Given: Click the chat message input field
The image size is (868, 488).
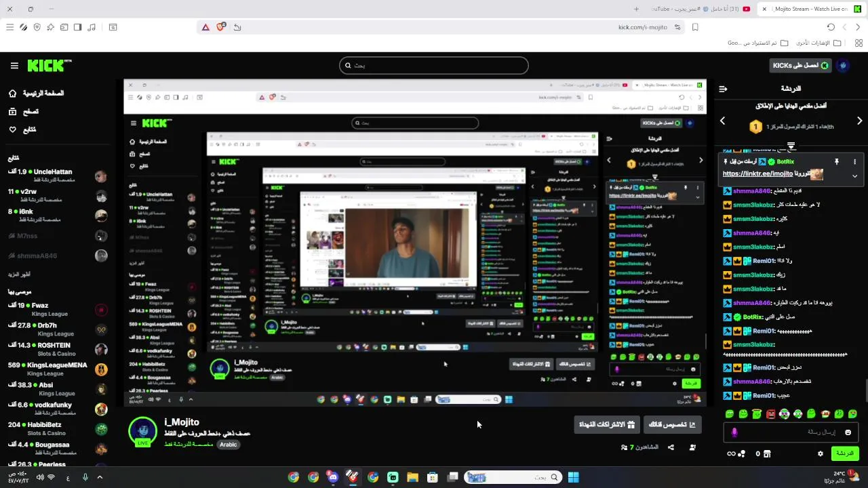Looking at the screenshot, I should coord(790,432).
